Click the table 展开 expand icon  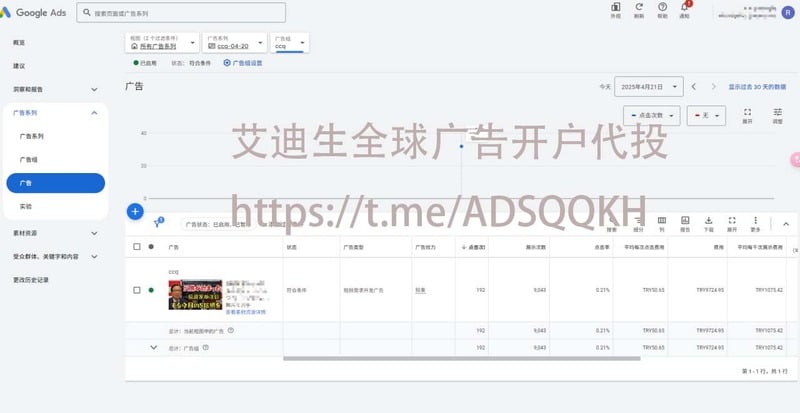pos(732,224)
